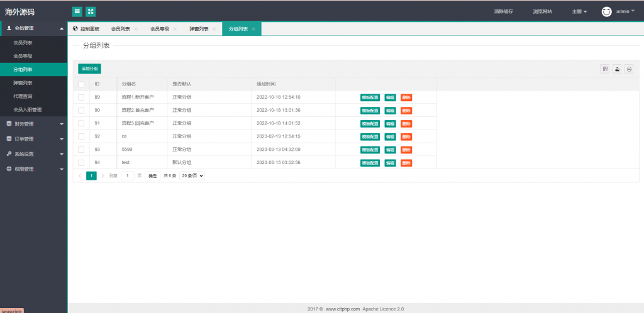Toggle the select-all checkbox in table header
This screenshot has width=644, height=313.
81,84
